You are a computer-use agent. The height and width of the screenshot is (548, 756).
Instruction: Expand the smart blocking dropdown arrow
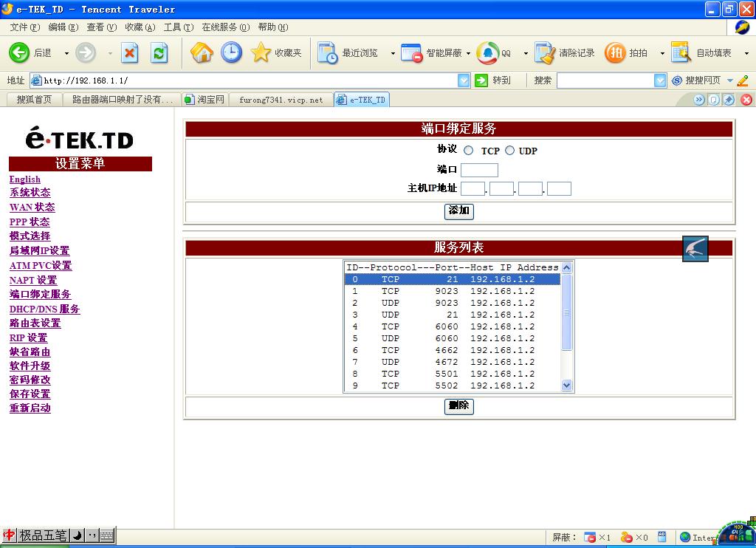pyautogui.click(x=468, y=53)
